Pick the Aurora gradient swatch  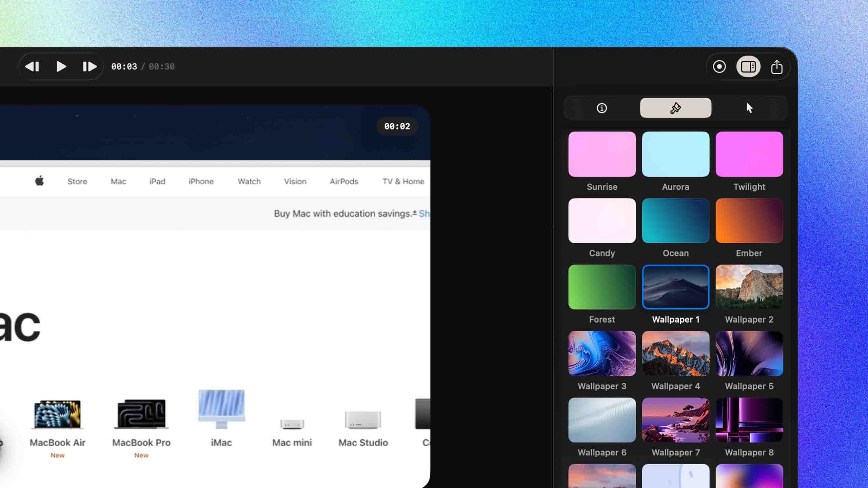click(x=675, y=154)
